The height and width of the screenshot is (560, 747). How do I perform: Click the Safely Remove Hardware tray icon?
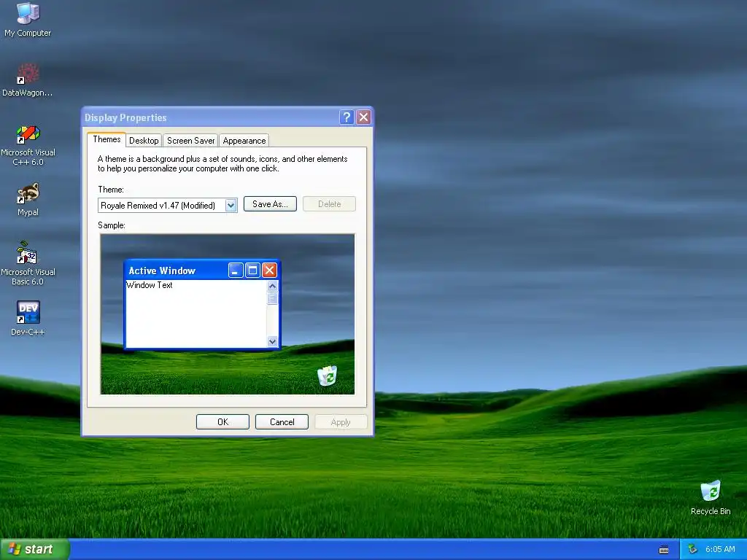click(693, 549)
